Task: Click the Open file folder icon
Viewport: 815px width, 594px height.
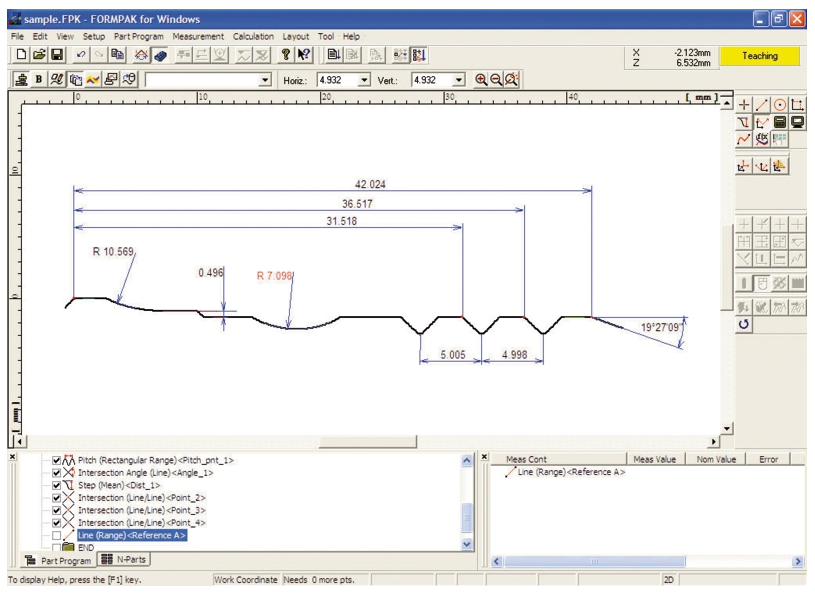Action: 38,56
